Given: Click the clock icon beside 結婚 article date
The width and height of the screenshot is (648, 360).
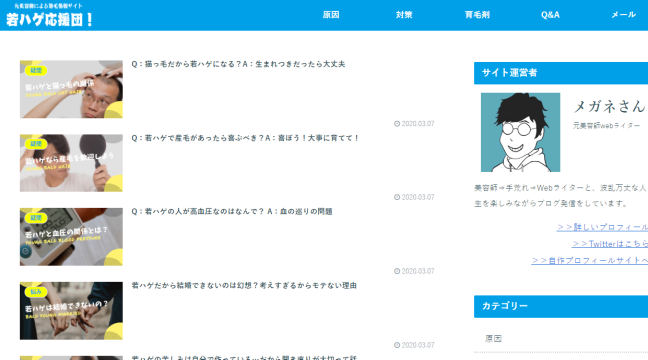Looking at the screenshot, I should [397, 345].
